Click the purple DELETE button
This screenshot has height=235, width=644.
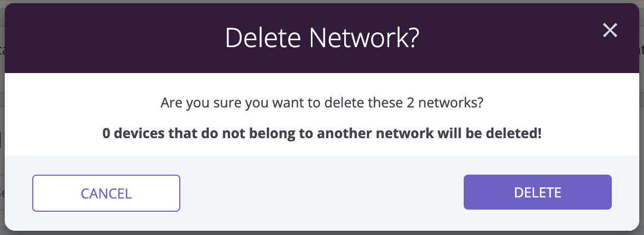click(538, 192)
